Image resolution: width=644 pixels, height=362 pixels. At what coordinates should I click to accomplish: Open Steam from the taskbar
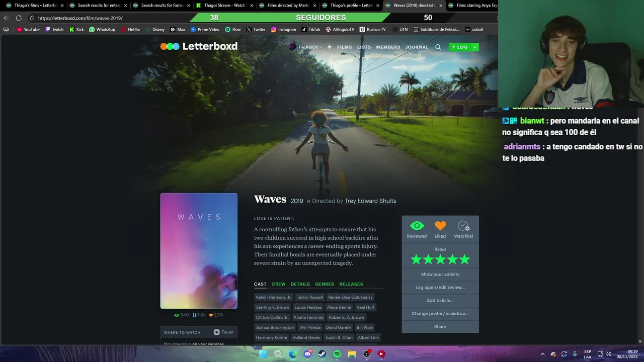pyautogui.click(x=322, y=354)
